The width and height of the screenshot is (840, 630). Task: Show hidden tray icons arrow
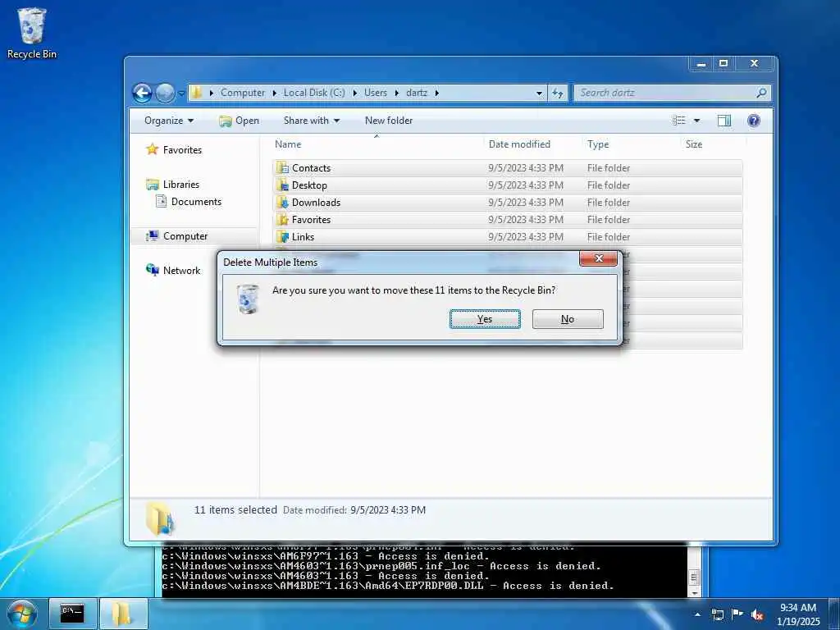697,614
